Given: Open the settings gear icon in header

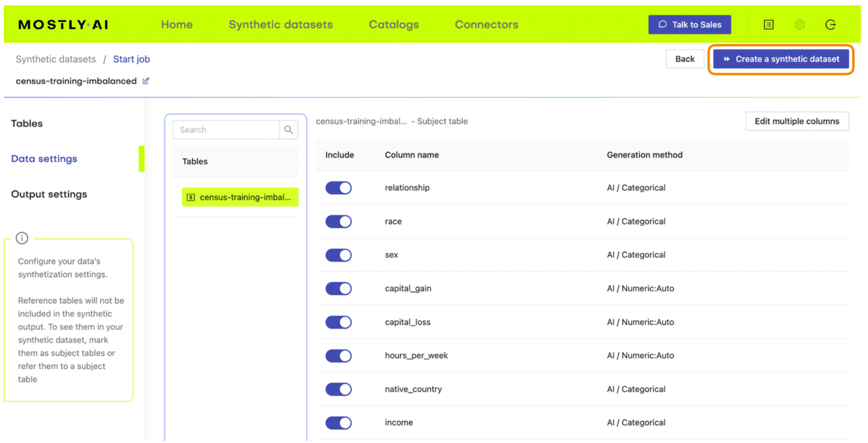Looking at the screenshot, I should click(800, 24).
